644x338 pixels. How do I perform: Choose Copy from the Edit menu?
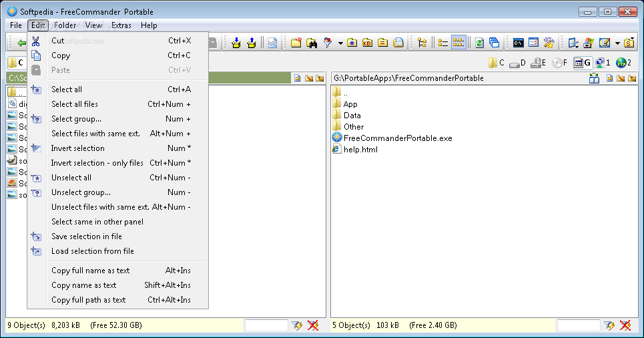118,55
